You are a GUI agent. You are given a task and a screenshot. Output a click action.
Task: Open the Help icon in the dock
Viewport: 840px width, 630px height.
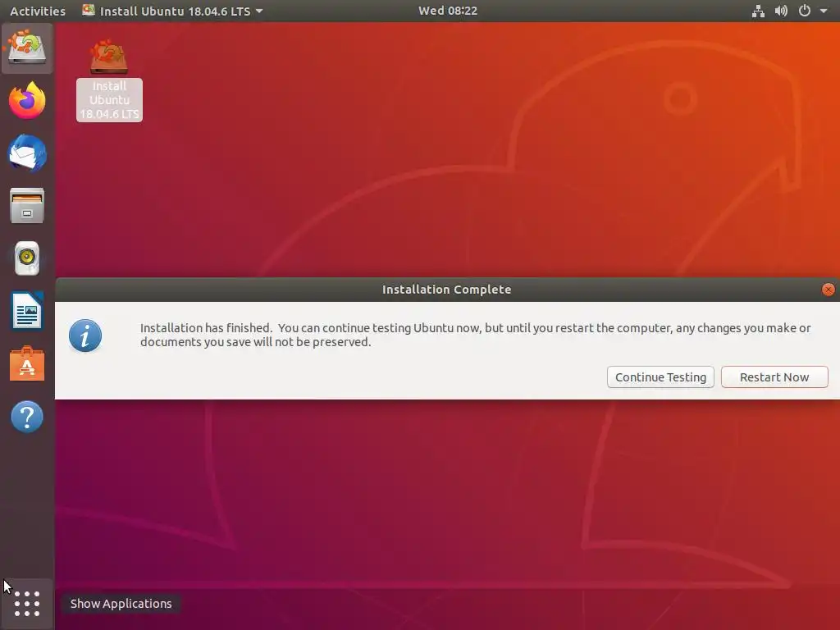pos(27,416)
